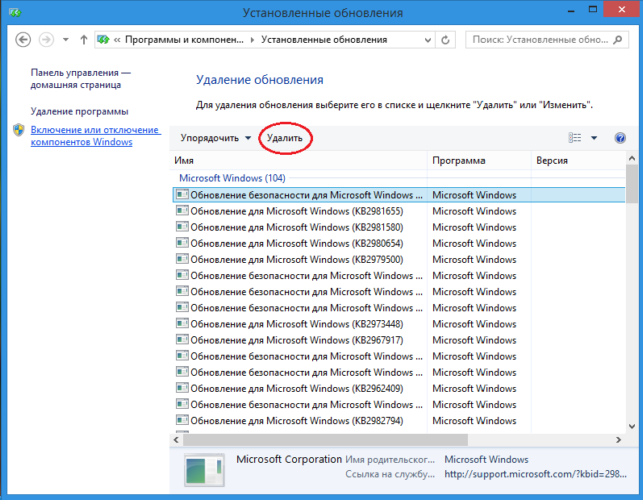This screenshot has width=643, height=500.
Task: Maximize the Установленные обновления window
Action: click(593, 9)
